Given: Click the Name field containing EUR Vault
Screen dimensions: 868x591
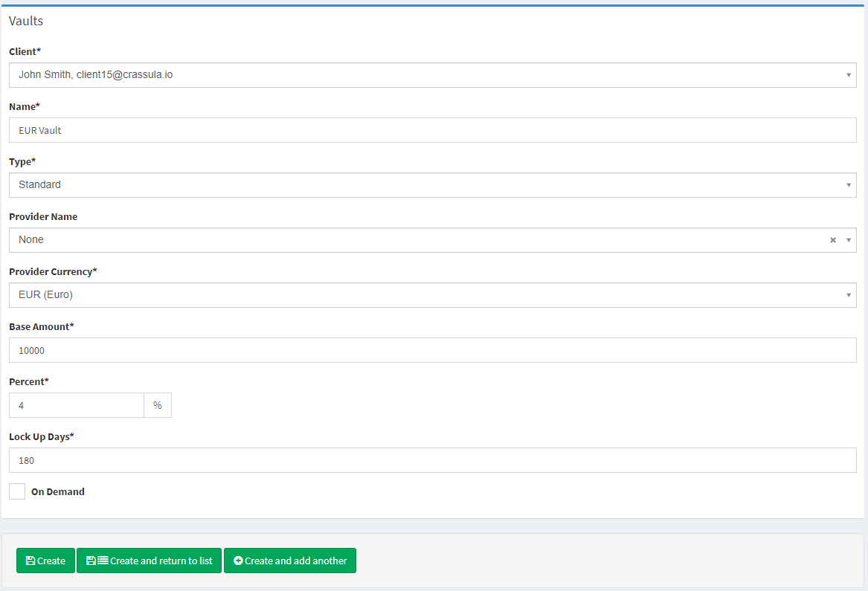Looking at the screenshot, I should point(431,130).
